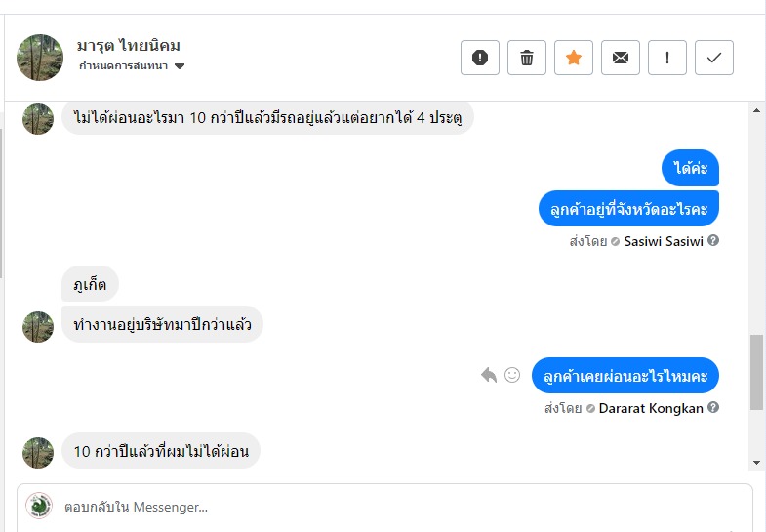The width and height of the screenshot is (766, 532).
Task: Click the chat scrollbar up arrow
Action: 757,111
